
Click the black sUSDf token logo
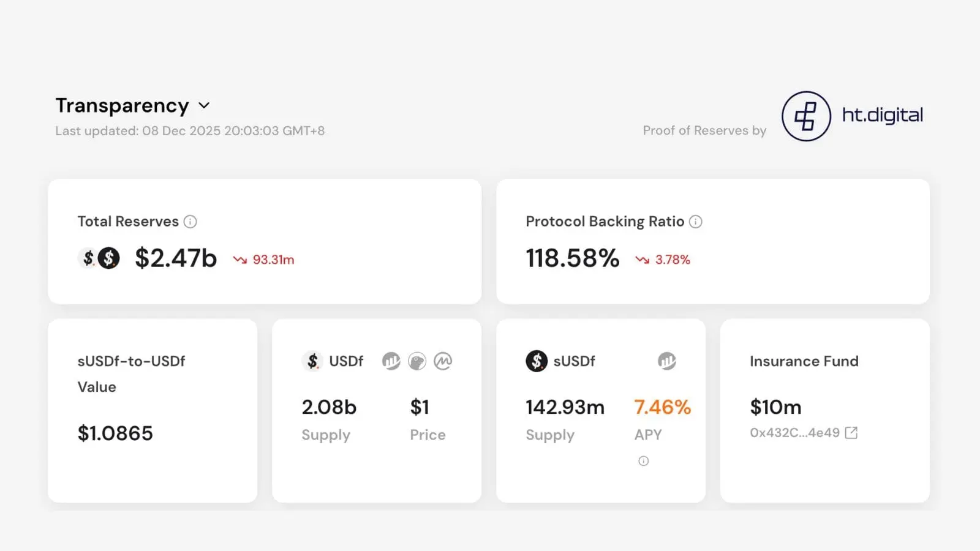(537, 361)
